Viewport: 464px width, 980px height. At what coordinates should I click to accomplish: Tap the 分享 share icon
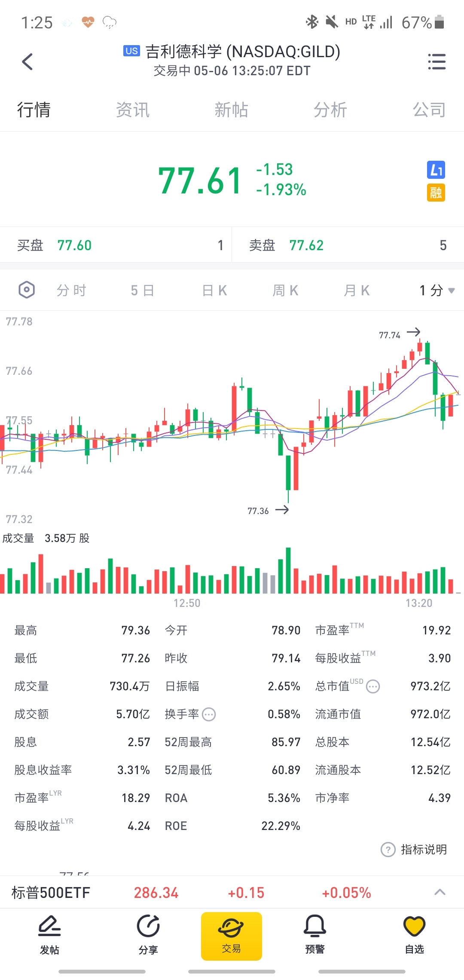tap(148, 934)
